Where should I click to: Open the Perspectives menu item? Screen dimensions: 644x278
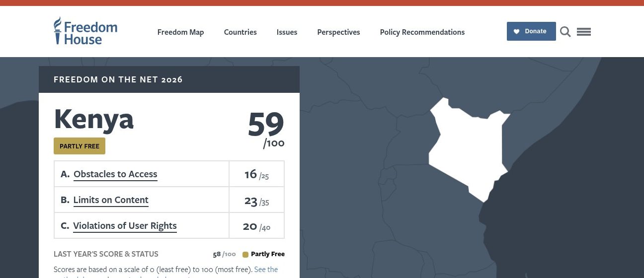tap(339, 32)
